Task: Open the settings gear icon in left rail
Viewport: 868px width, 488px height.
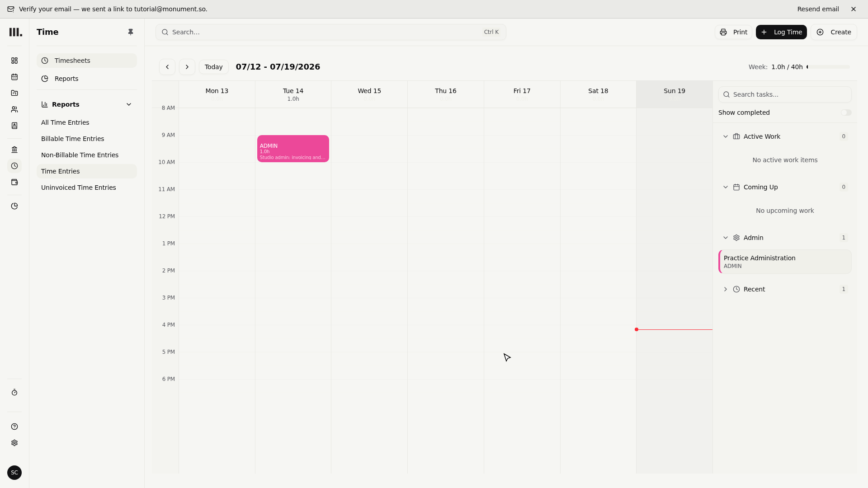Action: pos(14,443)
